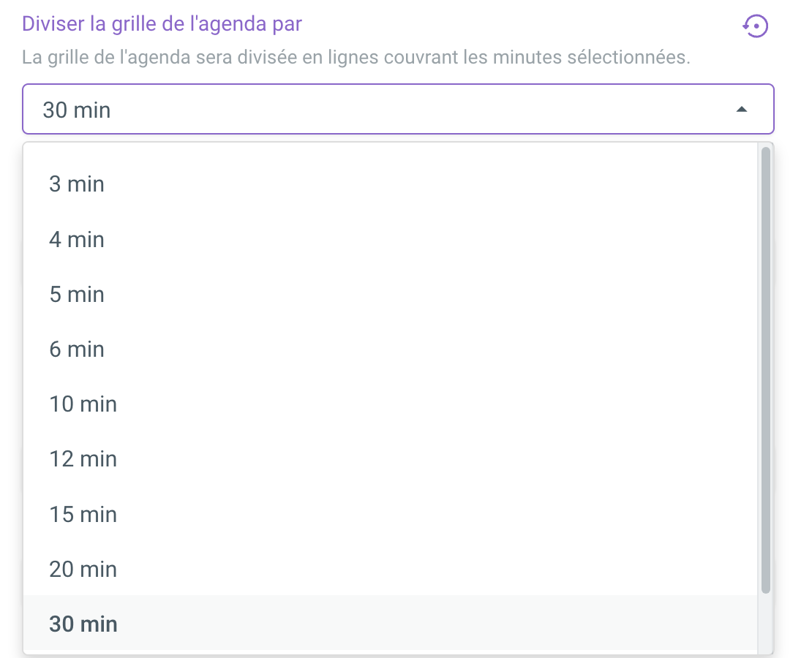Select the "3 min" option

click(77, 184)
